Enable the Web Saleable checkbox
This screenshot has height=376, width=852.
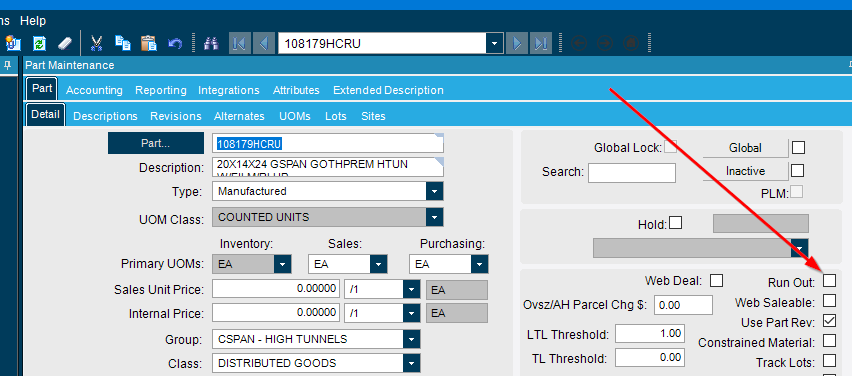coord(829,300)
